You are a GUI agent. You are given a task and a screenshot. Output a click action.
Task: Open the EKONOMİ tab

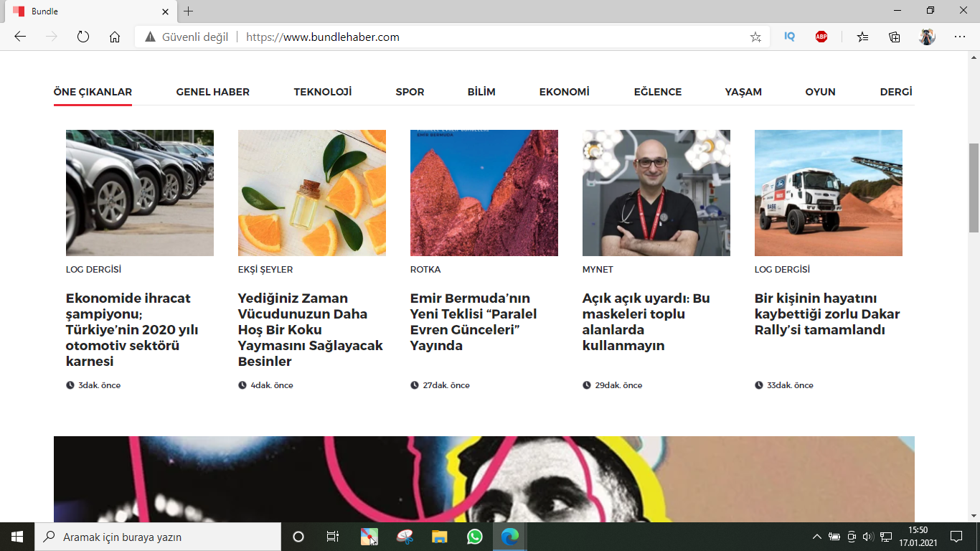tap(565, 92)
